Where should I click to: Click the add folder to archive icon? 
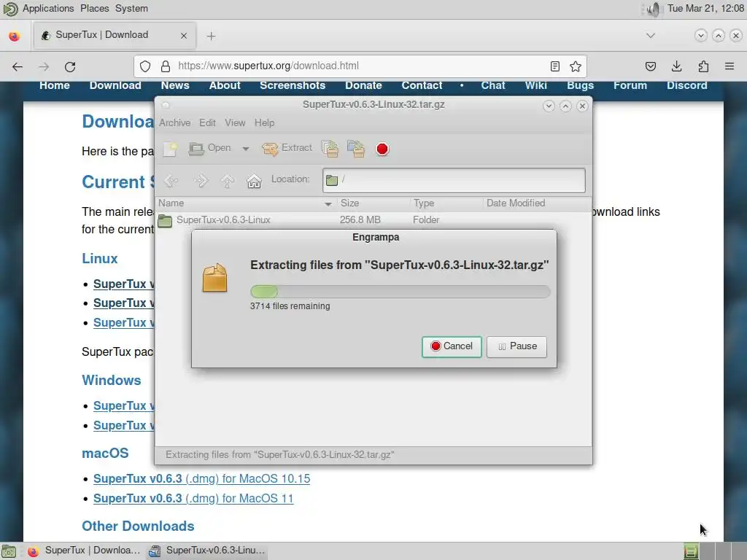point(356,149)
